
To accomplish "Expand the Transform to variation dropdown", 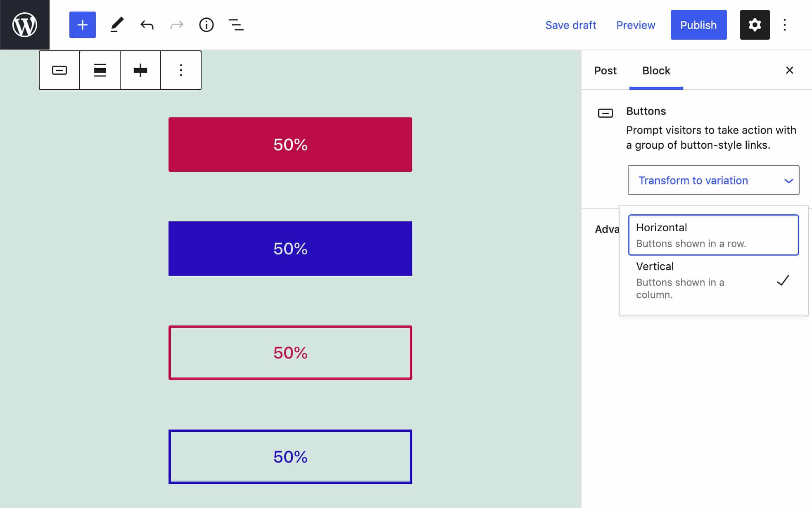I will 713,180.
